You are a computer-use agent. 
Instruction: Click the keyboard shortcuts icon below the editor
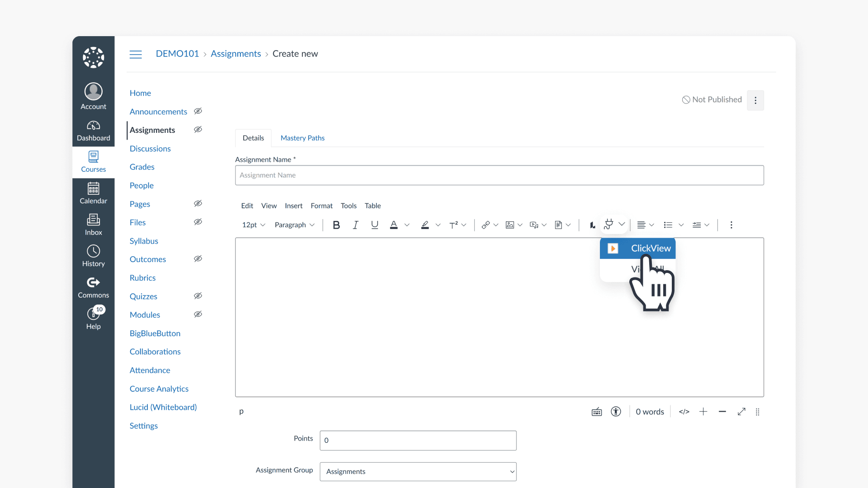tap(596, 412)
